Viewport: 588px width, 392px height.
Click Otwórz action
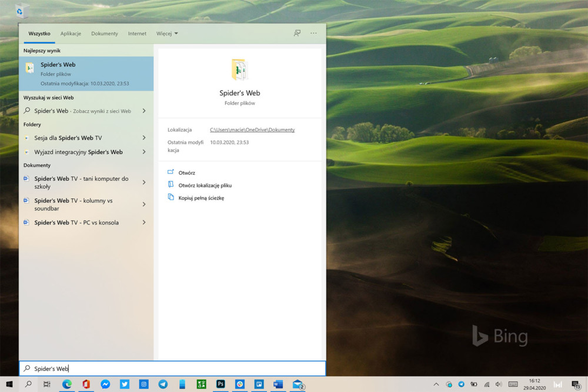pyautogui.click(x=186, y=172)
